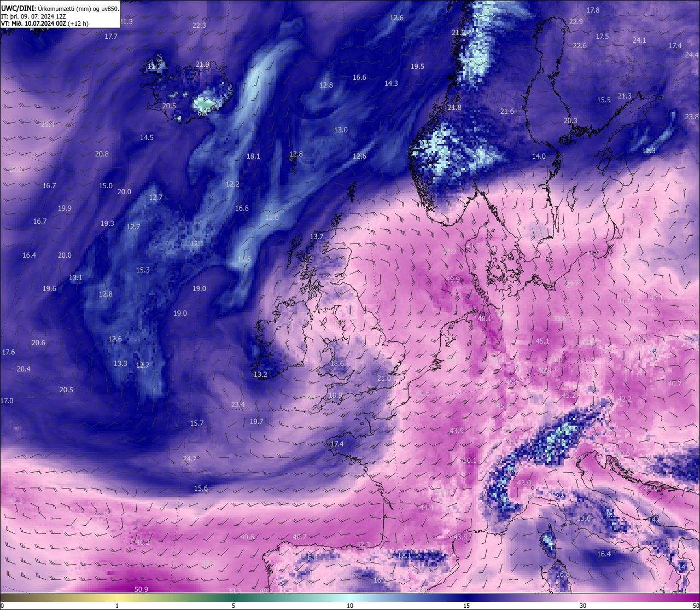
Task: Click the value 15.3 on the map
Action: (x=143, y=270)
